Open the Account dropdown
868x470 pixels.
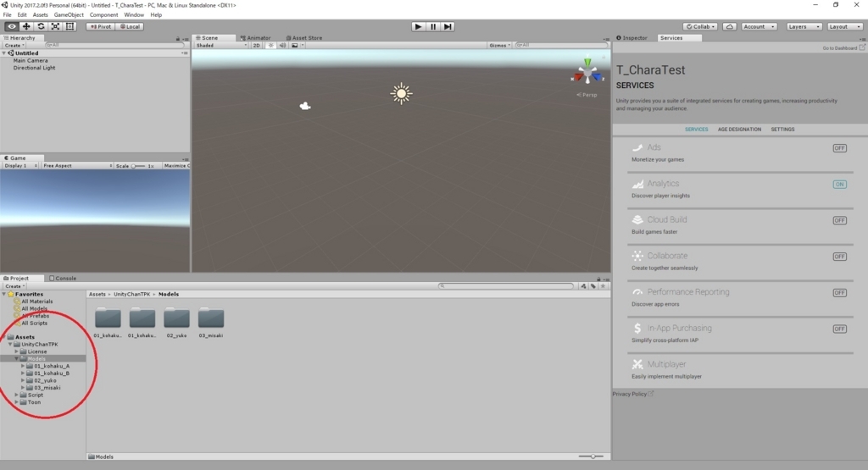tap(759, 26)
